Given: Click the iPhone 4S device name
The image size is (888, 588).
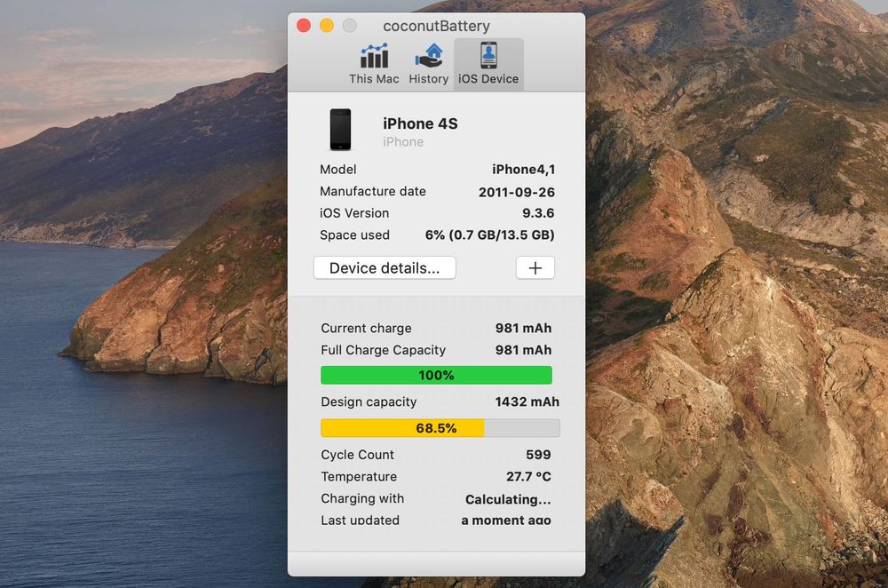Looking at the screenshot, I should point(420,123).
